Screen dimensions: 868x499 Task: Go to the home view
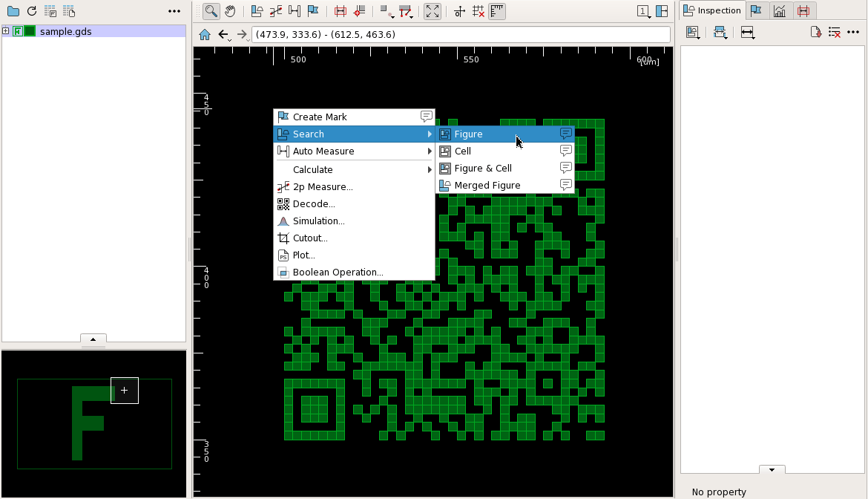[205, 34]
